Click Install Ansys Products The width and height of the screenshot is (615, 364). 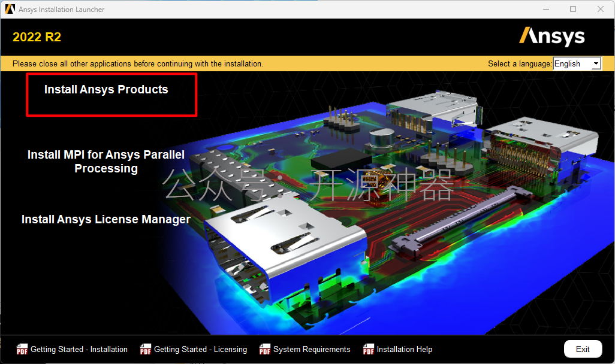pos(106,90)
